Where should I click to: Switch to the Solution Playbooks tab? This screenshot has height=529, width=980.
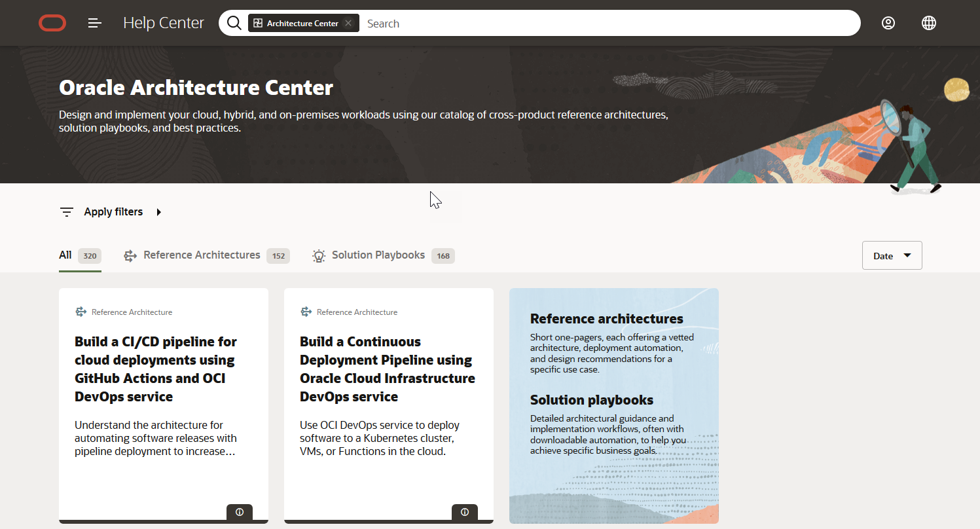[x=378, y=255]
